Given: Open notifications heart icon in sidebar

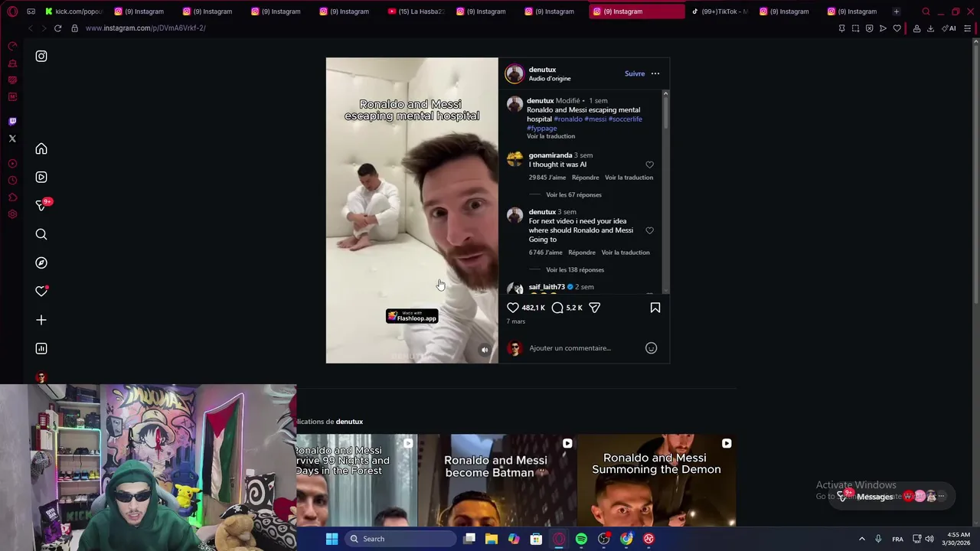Looking at the screenshot, I should 41,291.
